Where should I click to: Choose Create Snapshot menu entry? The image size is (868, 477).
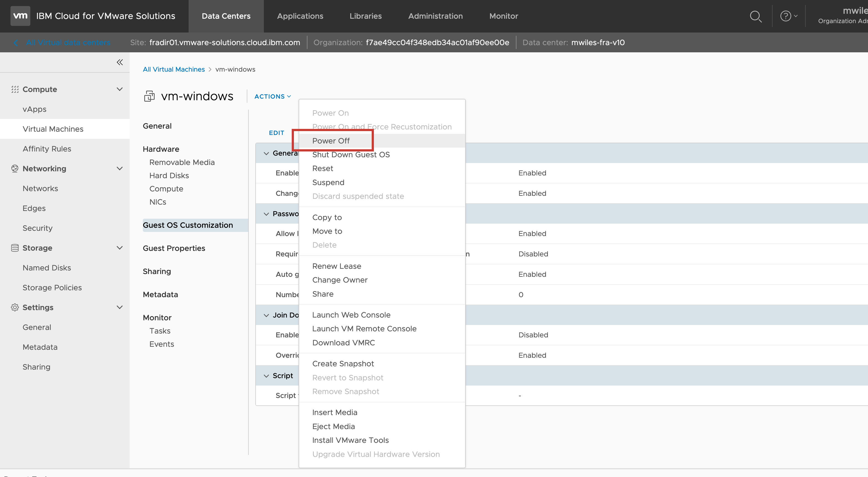[343, 364]
